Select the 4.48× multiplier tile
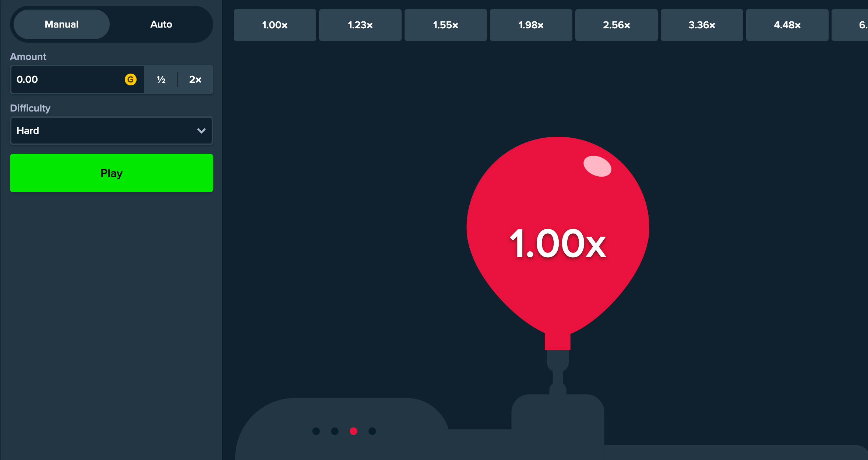Viewport: 868px width, 460px height. (x=787, y=25)
